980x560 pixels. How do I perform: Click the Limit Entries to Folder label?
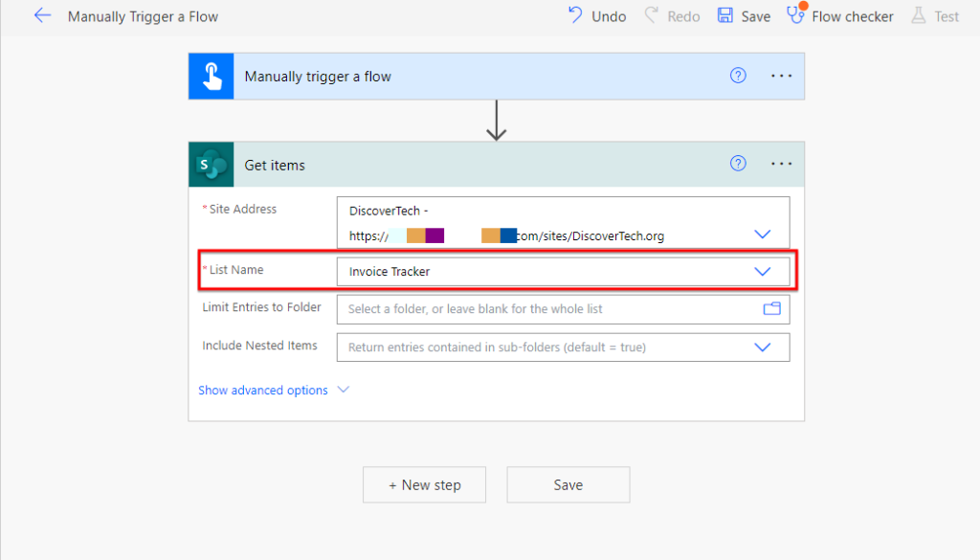[x=261, y=307]
